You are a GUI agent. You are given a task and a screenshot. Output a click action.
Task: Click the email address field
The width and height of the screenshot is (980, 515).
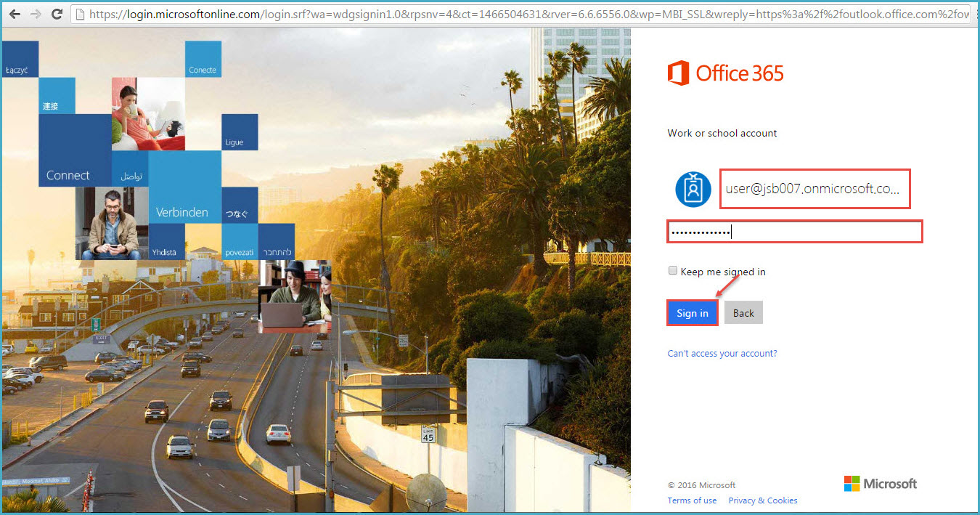coord(814,189)
